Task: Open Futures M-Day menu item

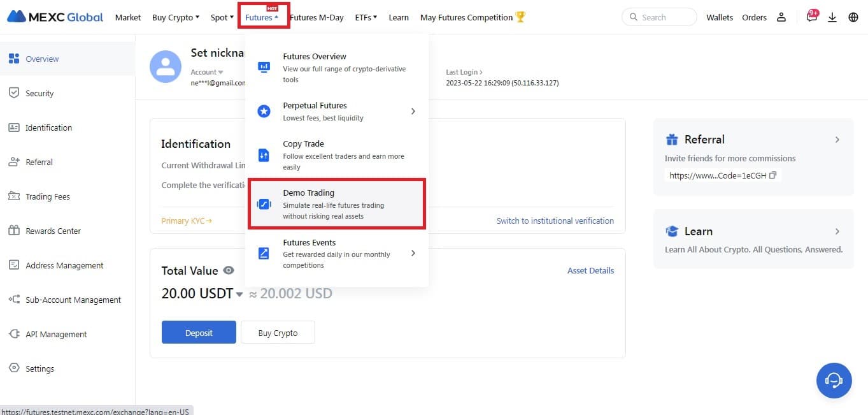Action: pos(317,17)
